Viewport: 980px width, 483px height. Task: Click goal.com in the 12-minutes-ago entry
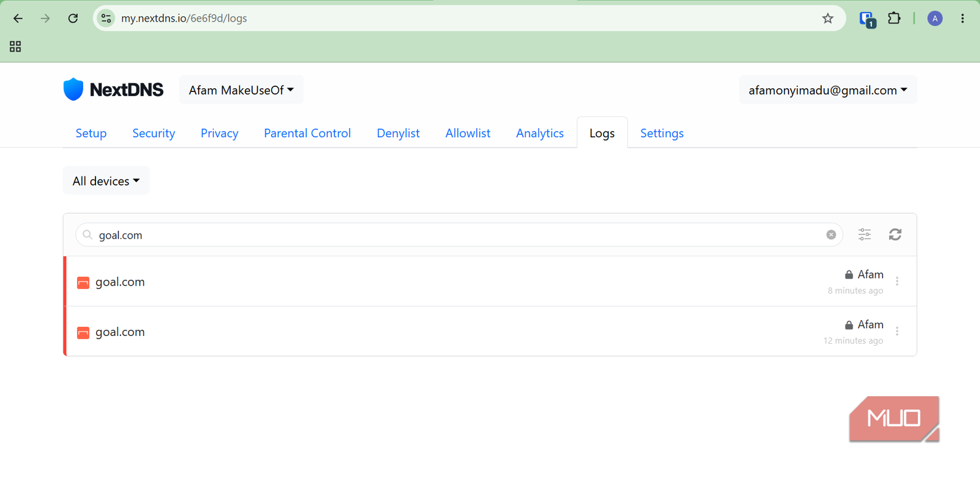120,332
